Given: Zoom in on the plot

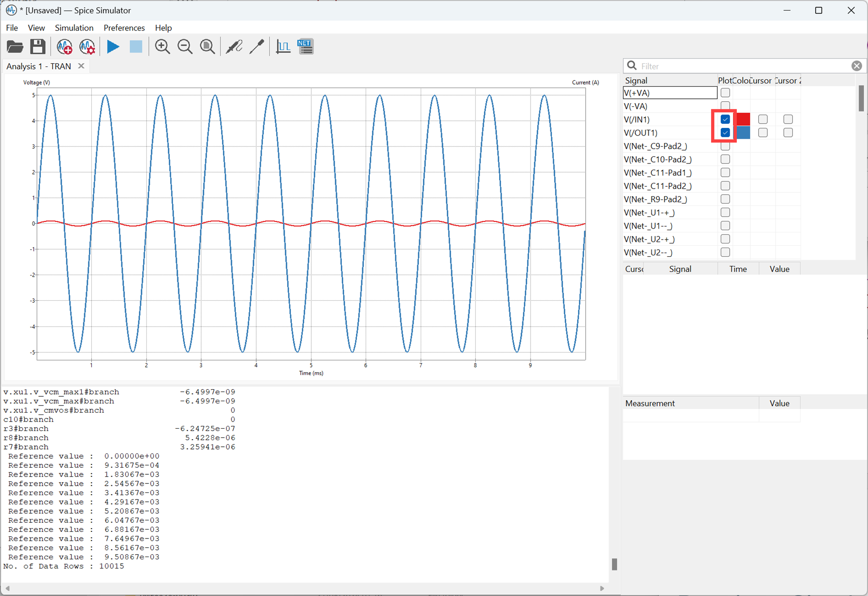Looking at the screenshot, I should [162, 47].
